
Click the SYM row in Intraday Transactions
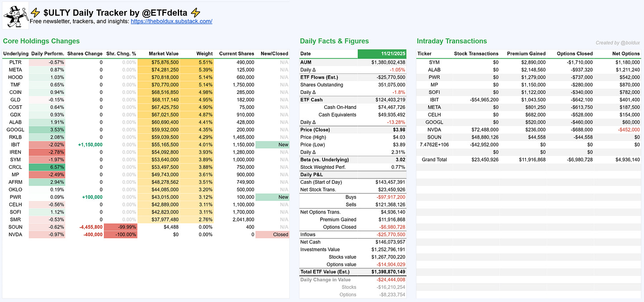click(x=529, y=62)
